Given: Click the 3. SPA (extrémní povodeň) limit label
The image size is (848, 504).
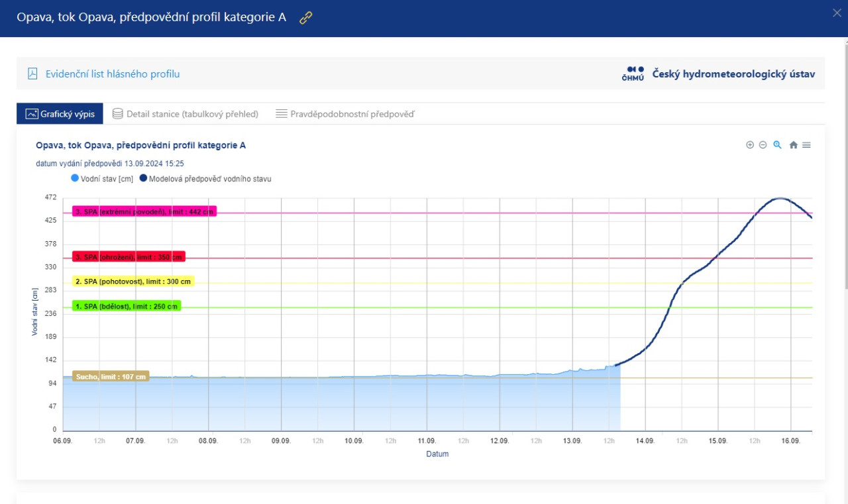Looking at the screenshot, I should 144,212.
